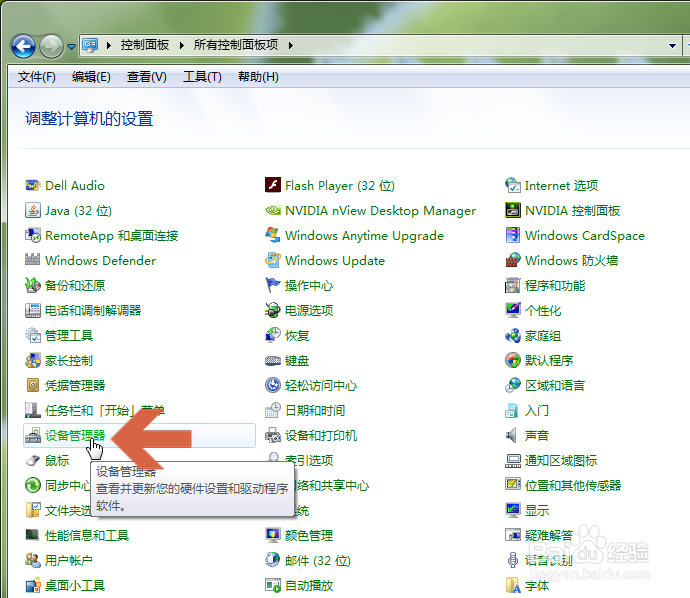690x598 pixels.
Task: Open the 用户帐户 link
Action: coord(69,561)
